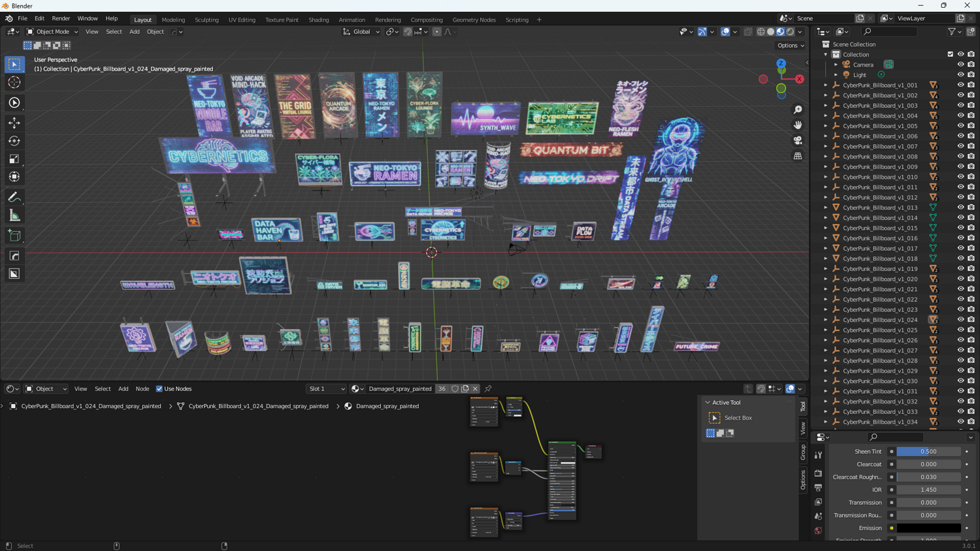
Task: Switch to the Modeling workspace tab
Action: (x=173, y=20)
